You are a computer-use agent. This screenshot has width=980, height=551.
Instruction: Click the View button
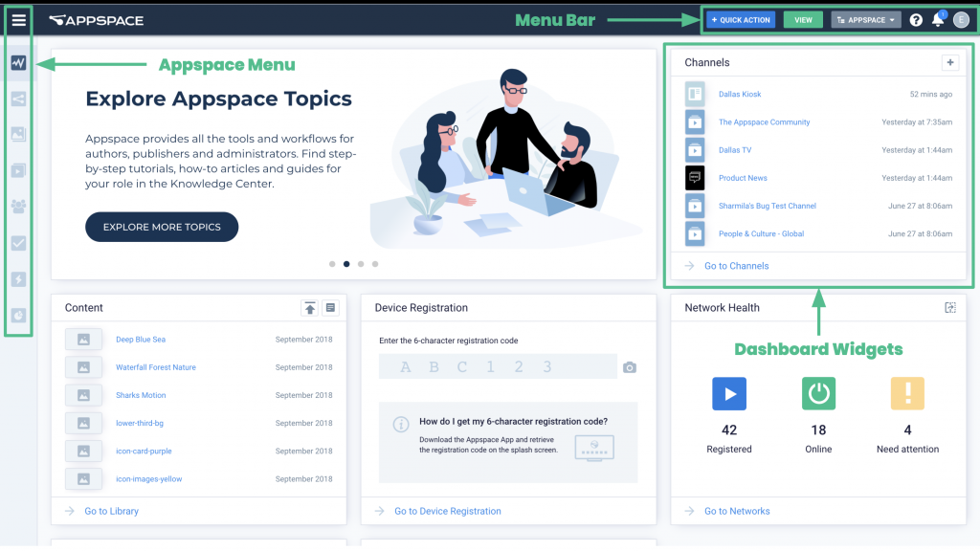tap(803, 20)
